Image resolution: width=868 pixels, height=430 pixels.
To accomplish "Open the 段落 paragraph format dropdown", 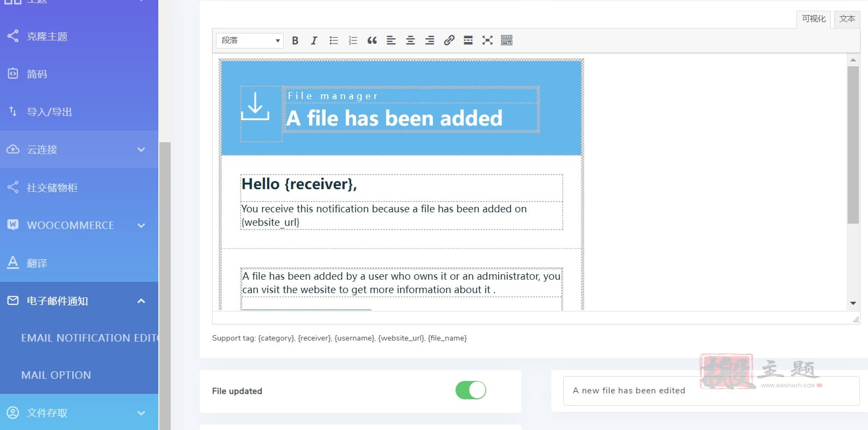I will click(x=250, y=40).
